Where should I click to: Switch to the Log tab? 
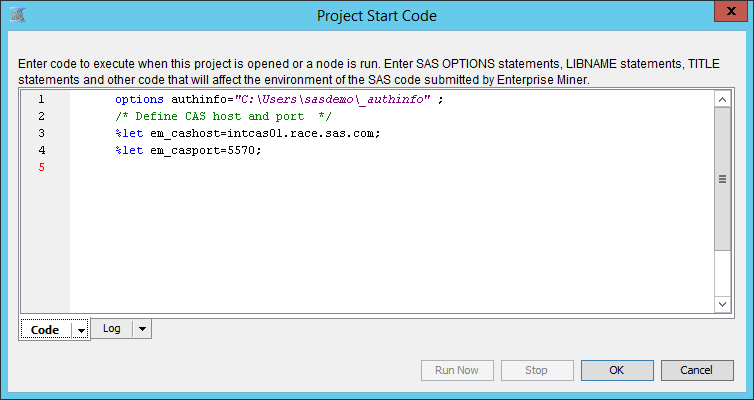coord(112,328)
